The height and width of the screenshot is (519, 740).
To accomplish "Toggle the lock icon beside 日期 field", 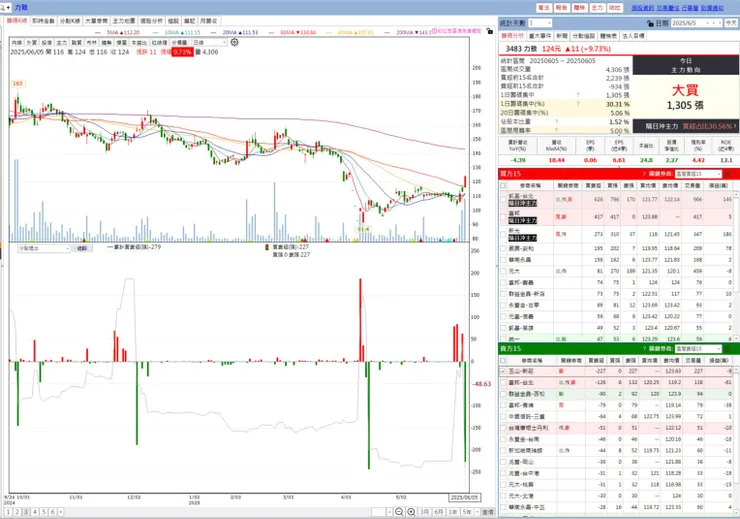I will [651, 23].
